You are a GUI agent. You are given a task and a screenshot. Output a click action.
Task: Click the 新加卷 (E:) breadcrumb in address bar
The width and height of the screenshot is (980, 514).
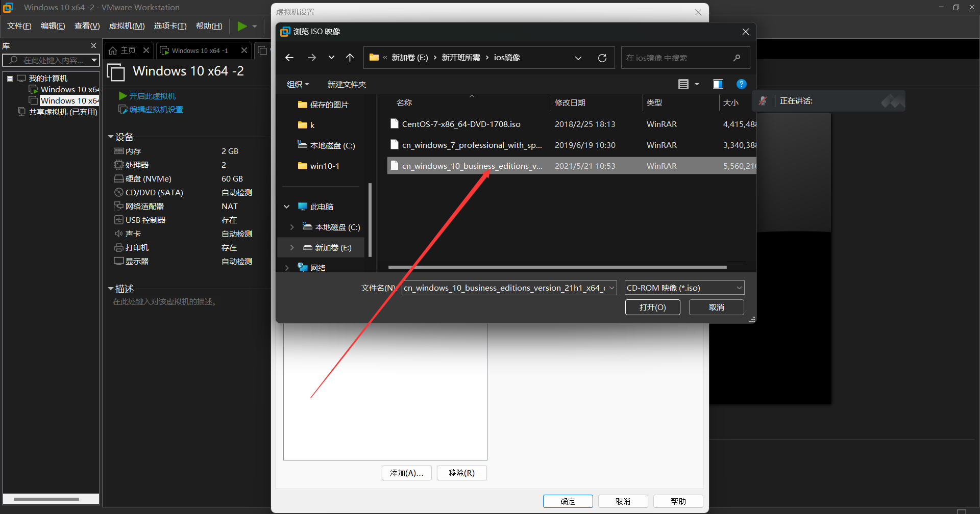(x=409, y=58)
